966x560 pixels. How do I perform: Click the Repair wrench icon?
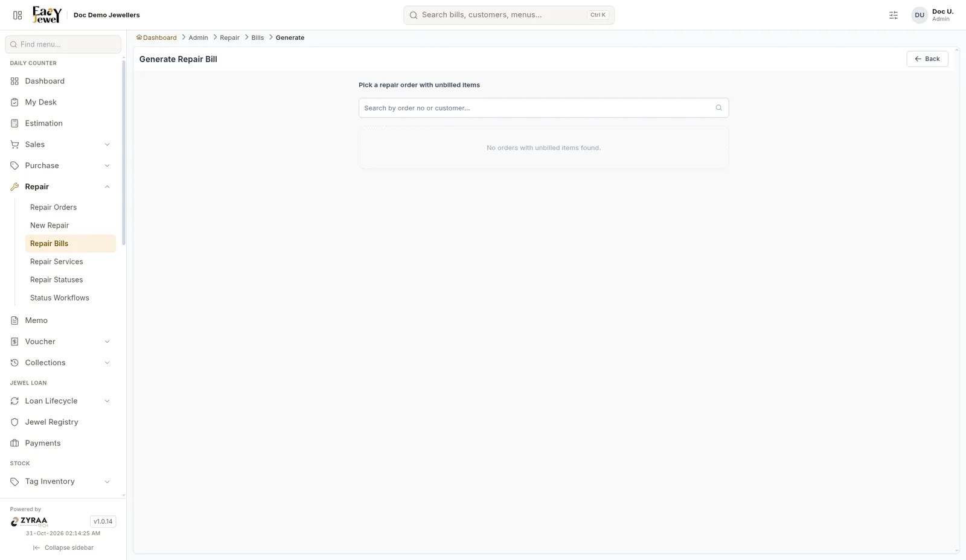[x=14, y=186]
